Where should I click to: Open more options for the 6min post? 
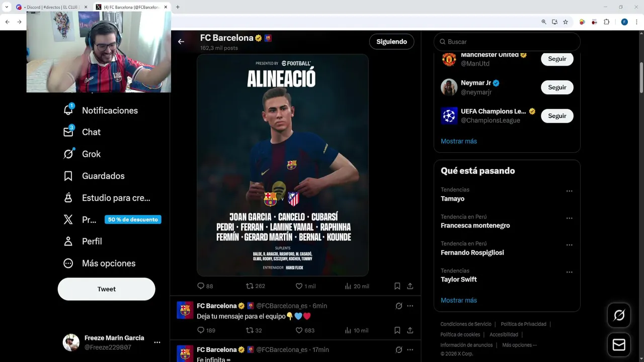tap(410, 306)
